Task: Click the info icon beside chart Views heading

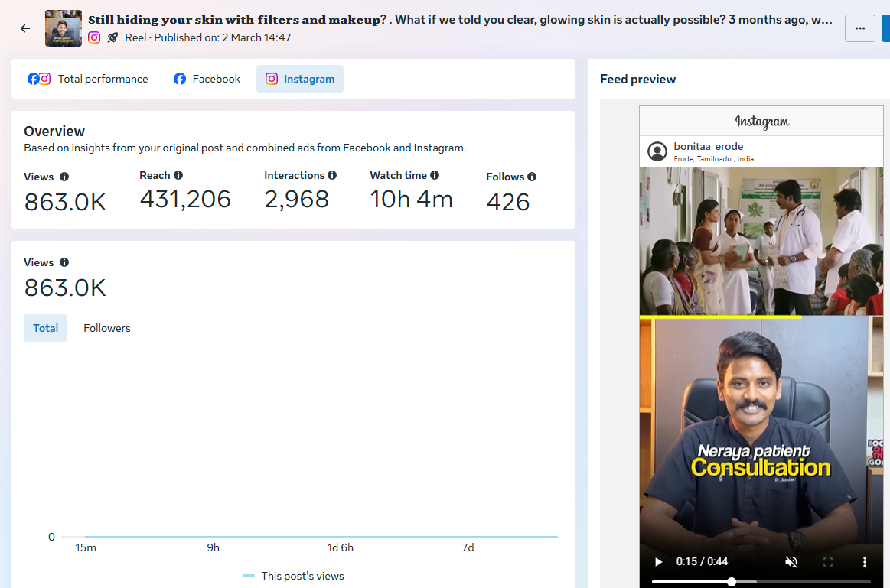Action: pos(64,262)
